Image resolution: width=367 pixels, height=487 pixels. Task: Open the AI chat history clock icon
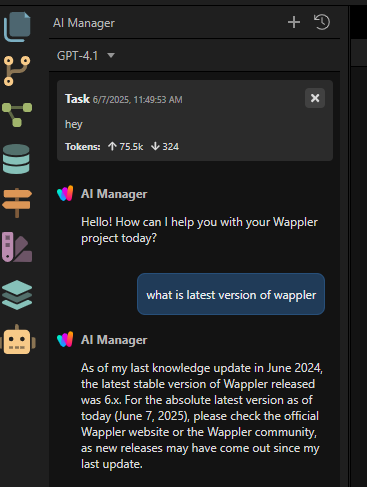point(322,22)
